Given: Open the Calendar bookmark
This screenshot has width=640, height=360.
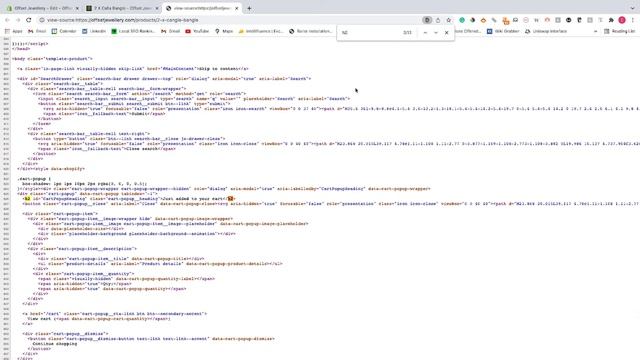Looking at the screenshot, I should (64, 31).
